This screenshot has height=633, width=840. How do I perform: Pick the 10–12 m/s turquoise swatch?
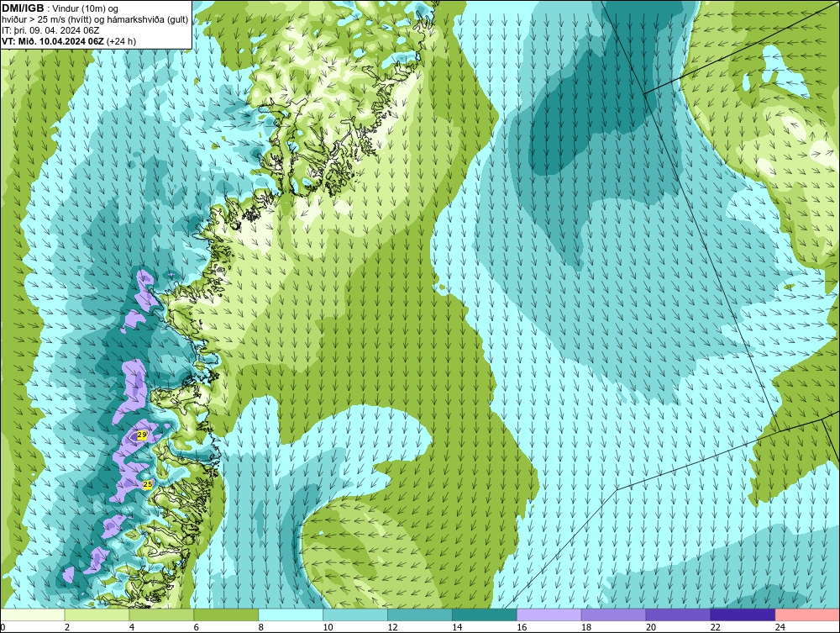tap(355, 615)
